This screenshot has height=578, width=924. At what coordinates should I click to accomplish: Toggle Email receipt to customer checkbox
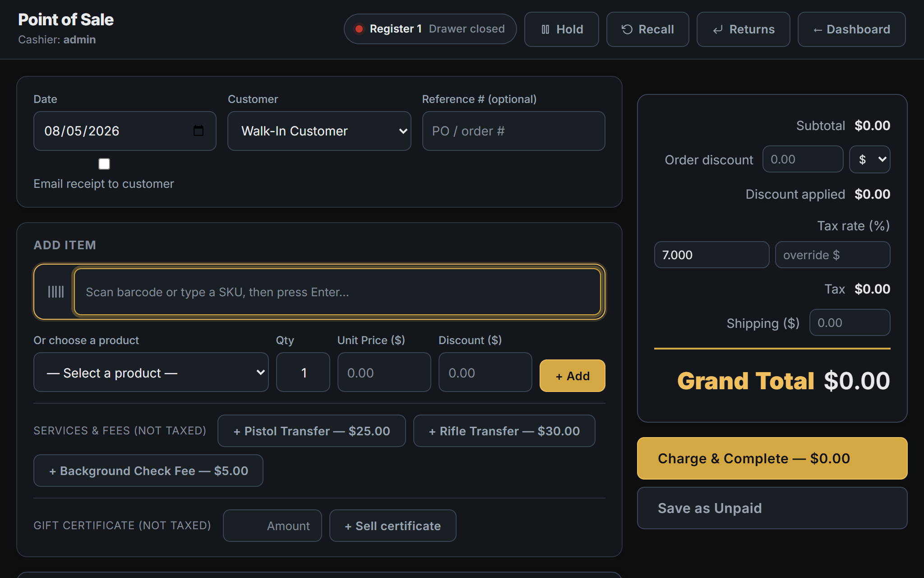coord(104,164)
